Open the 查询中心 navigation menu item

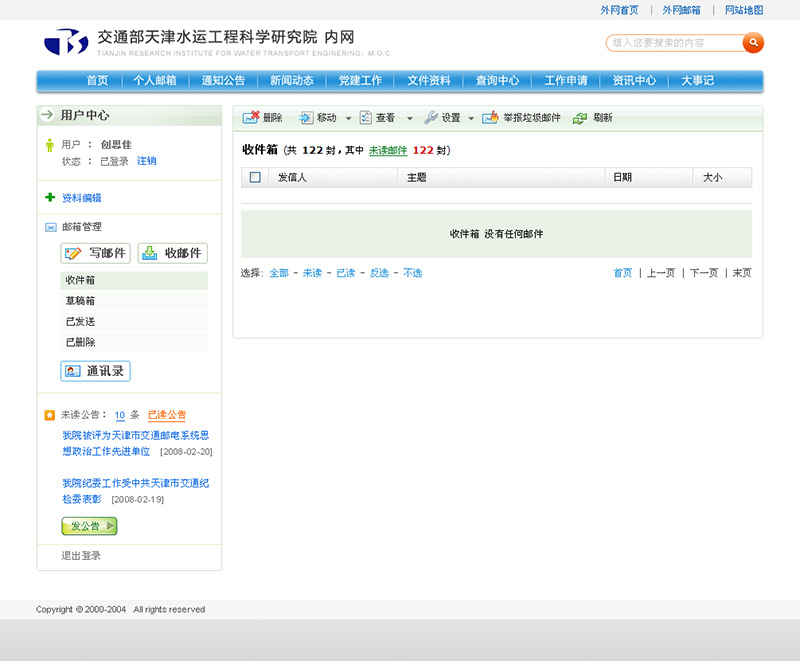tap(497, 81)
